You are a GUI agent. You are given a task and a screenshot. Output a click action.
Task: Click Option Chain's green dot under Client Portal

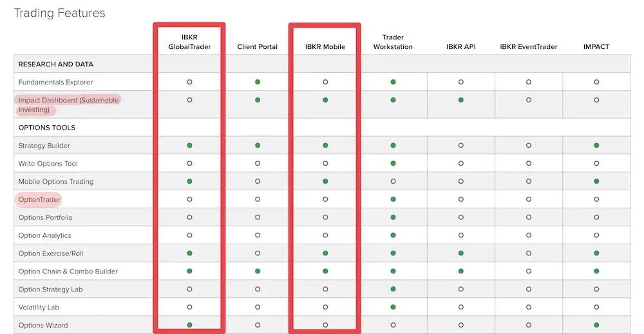[x=258, y=271]
